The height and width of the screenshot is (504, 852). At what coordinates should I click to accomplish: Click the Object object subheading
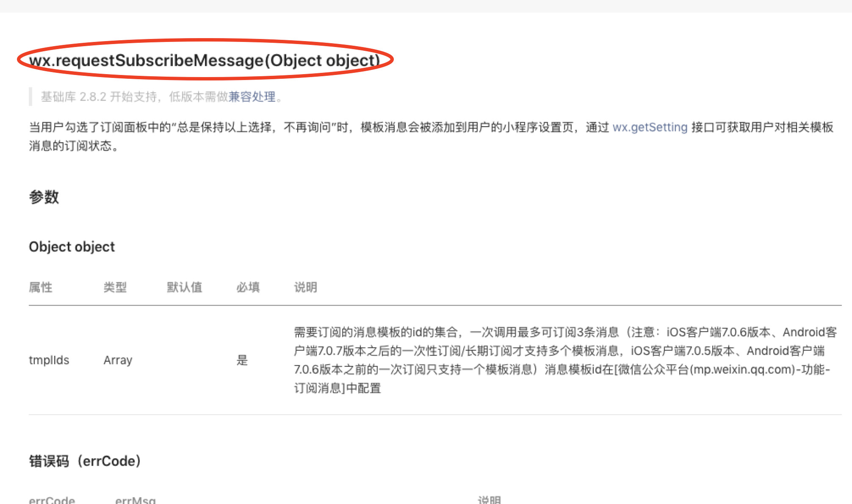pyautogui.click(x=72, y=246)
